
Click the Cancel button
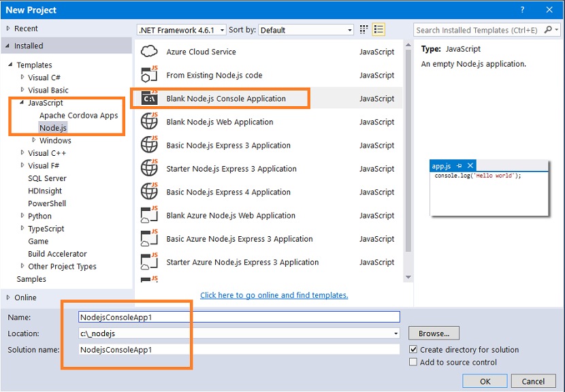pos(533,381)
